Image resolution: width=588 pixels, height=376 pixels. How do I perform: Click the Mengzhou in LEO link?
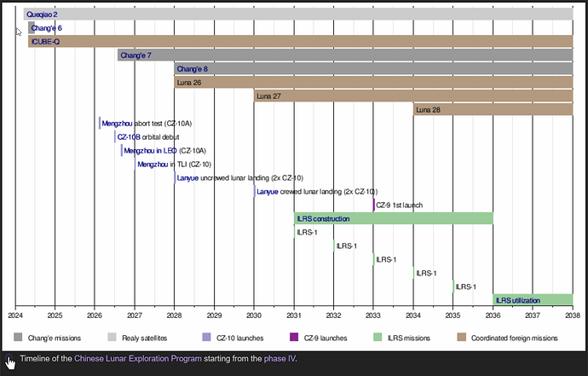150,151
